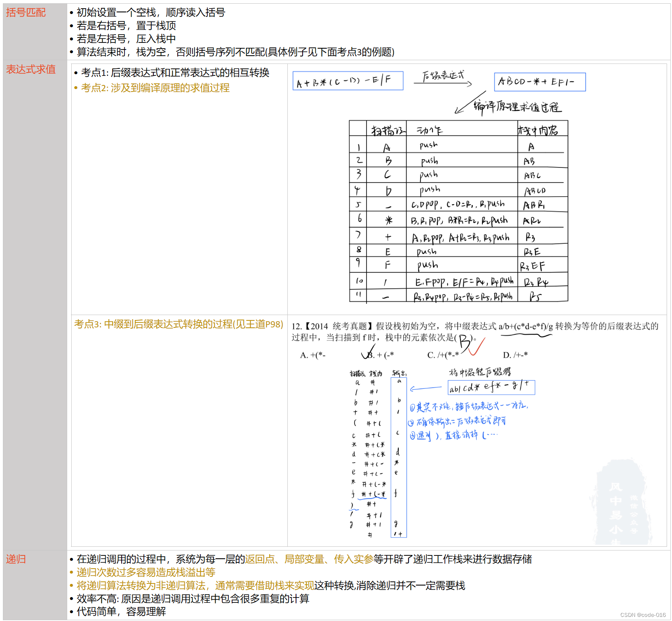
Task: Click answer option C. /+(*-*
Action: tap(443, 355)
